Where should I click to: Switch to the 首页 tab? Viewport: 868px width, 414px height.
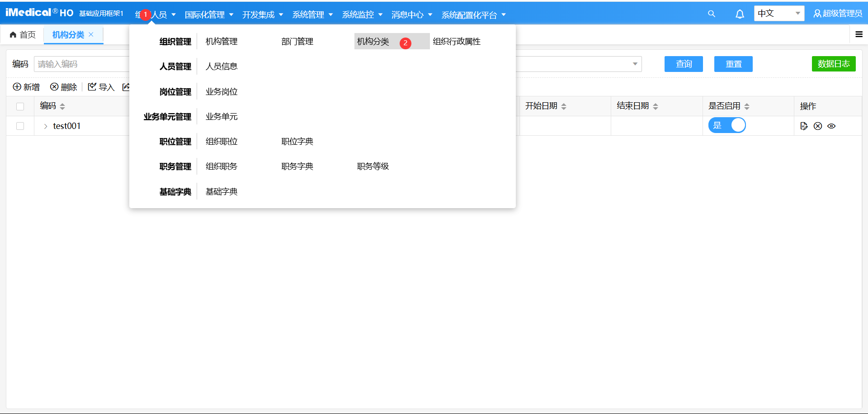point(23,35)
